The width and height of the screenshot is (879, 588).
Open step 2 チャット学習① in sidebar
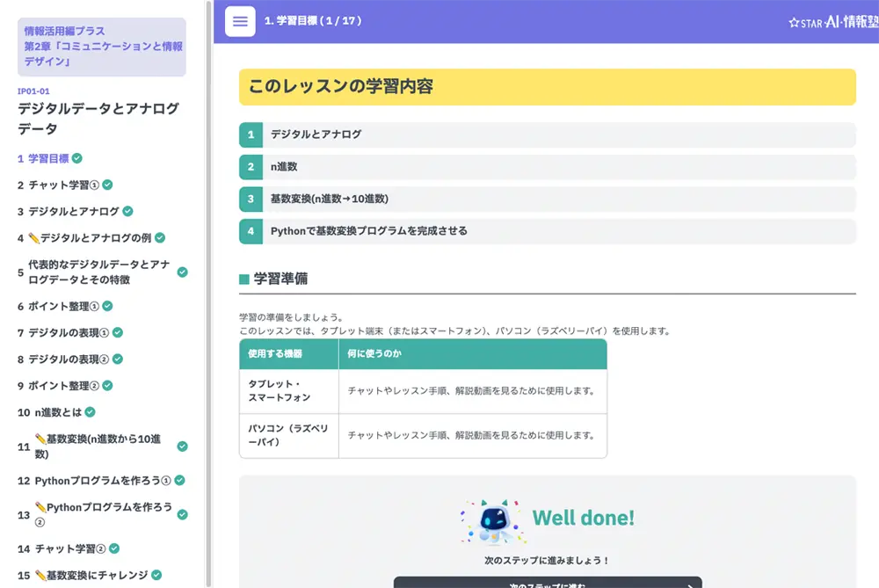tap(65, 185)
